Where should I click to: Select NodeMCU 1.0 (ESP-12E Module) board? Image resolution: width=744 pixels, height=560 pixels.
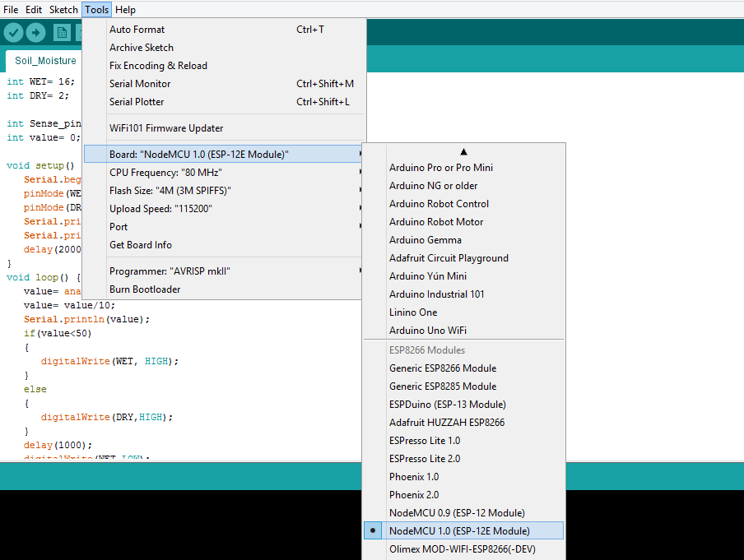(x=459, y=531)
